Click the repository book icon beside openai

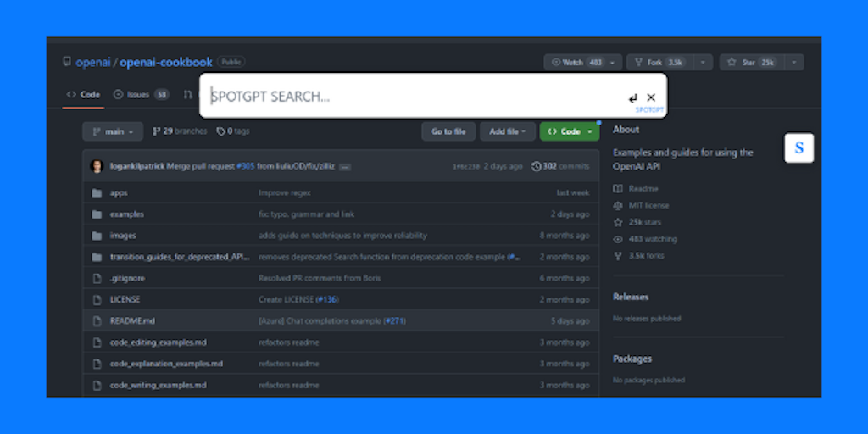tap(67, 61)
